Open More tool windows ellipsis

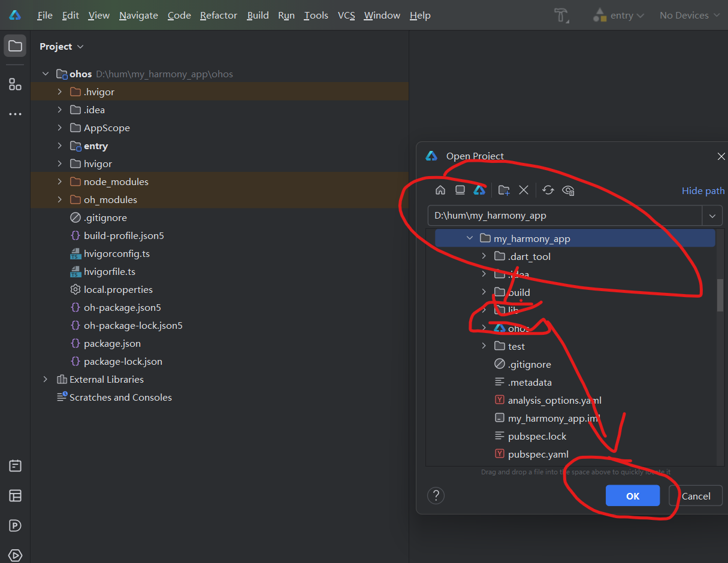(15, 114)
